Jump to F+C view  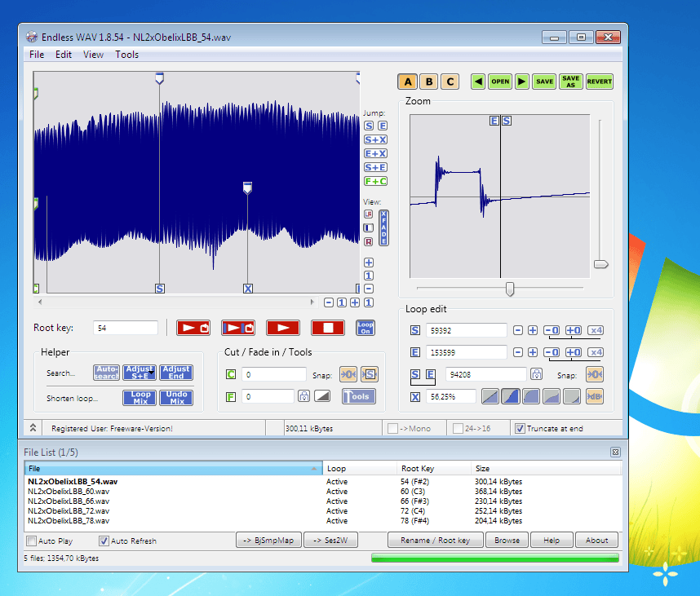click(375, 181)
